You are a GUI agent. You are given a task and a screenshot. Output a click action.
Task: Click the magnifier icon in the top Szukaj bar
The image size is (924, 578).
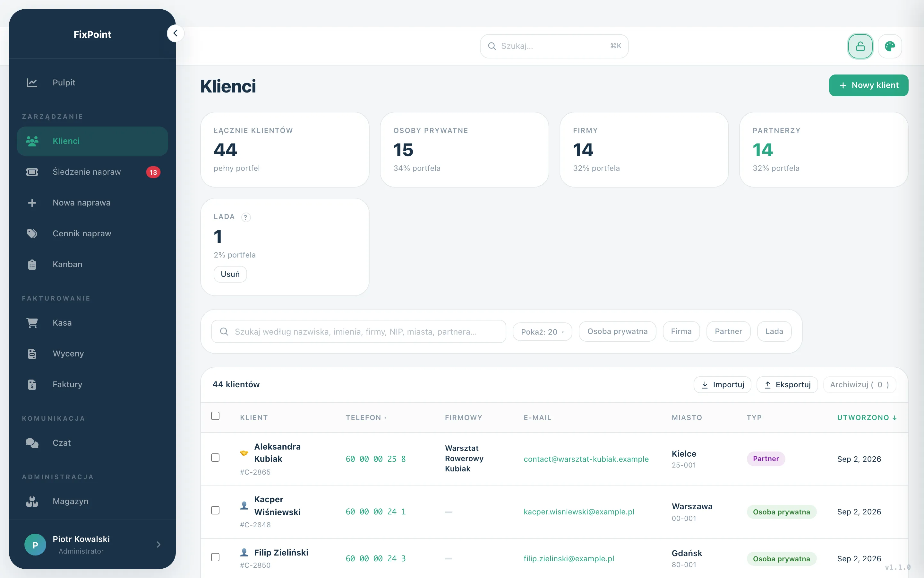point(492,46)
